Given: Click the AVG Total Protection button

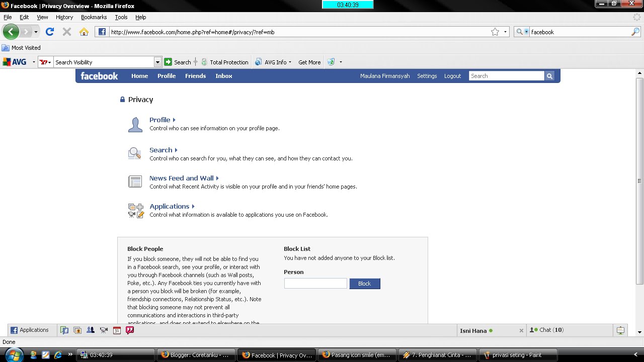Looking at the screenshot, I should click(224, 62).
